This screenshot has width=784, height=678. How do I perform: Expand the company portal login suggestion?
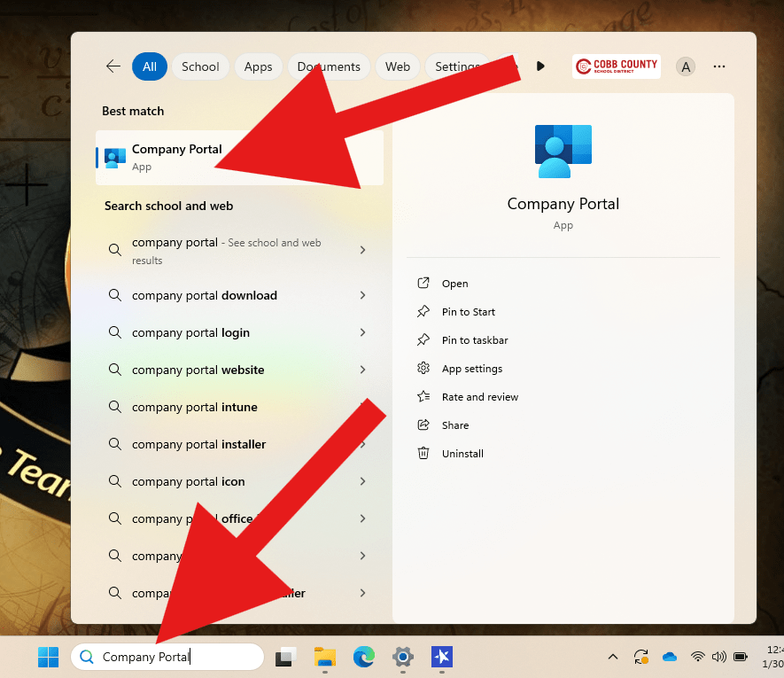pos(362,332)
